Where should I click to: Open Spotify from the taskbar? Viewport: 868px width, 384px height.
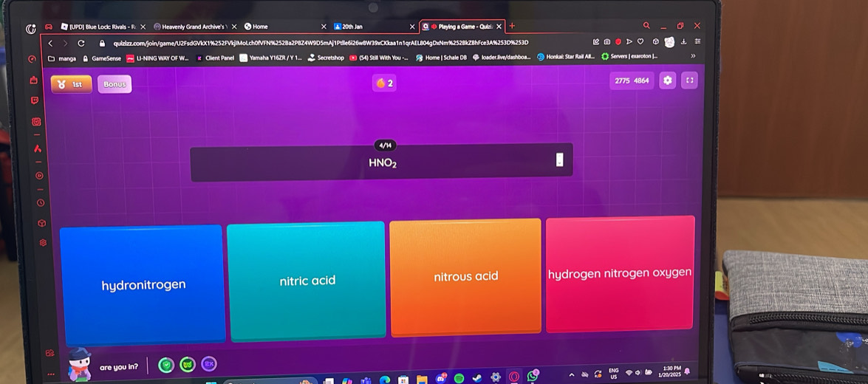click(458, 378)
